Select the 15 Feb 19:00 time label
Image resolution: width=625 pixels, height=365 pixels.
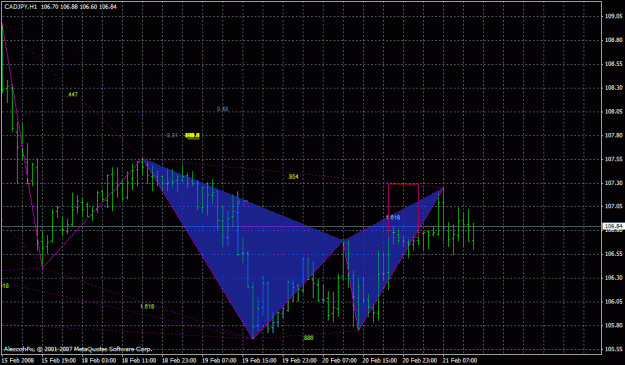click(59, 361)
